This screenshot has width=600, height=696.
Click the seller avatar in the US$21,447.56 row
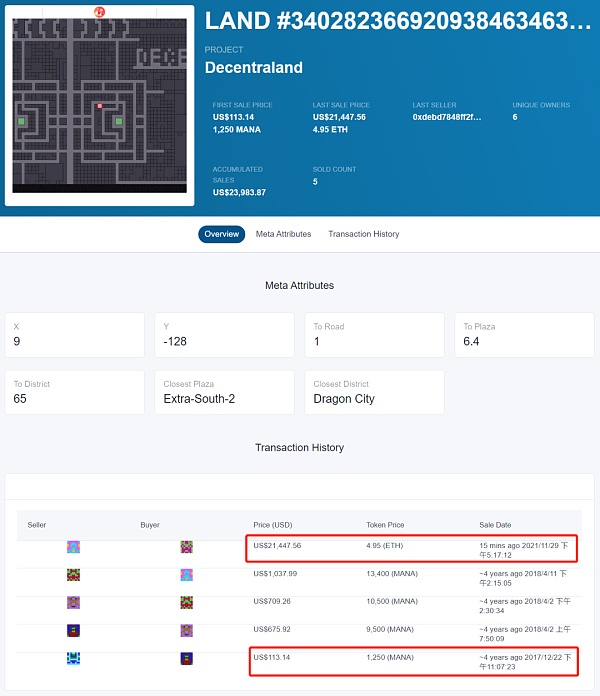point(73,547)
